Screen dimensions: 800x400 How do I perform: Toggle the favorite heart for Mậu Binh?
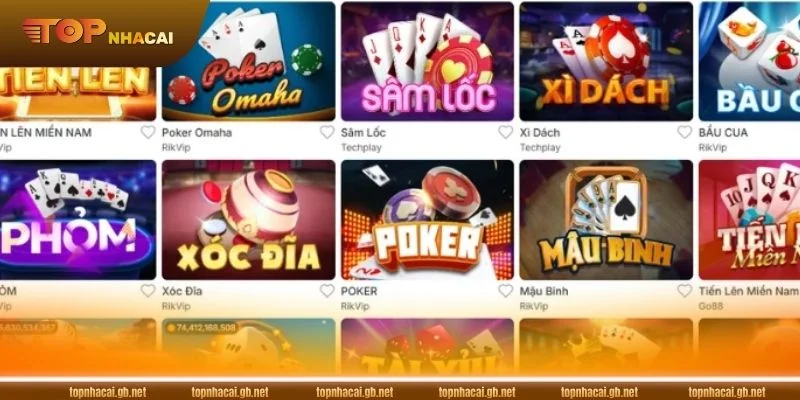685,291
